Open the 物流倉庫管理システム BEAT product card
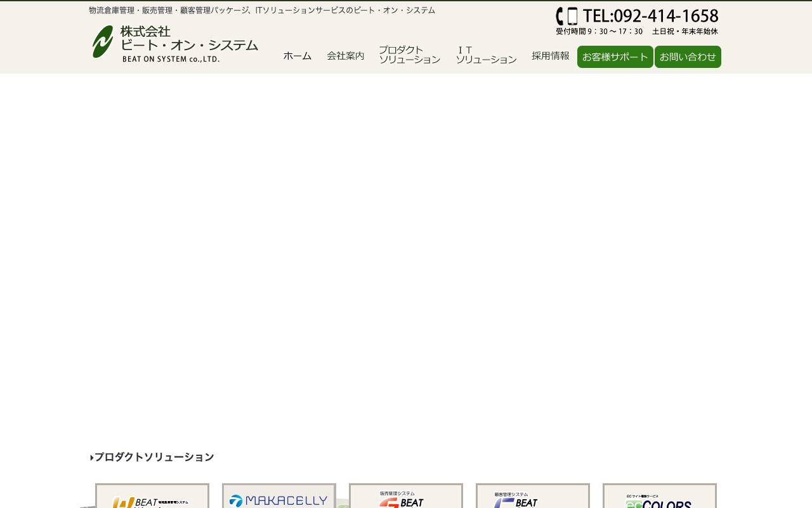The width and height of the screenshot is (812, 508). pyautogui.click(x=152, y=496)
